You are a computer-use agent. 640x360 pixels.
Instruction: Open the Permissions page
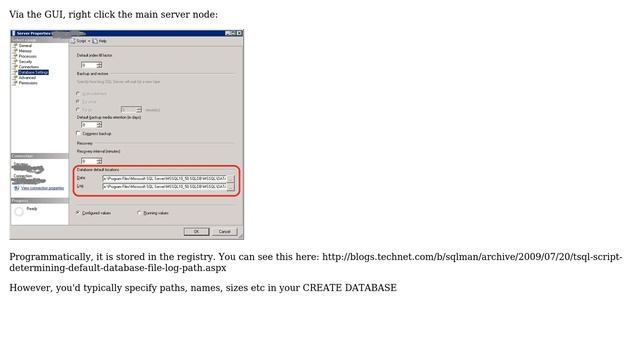pyautogui.click(x=28, y=83)
